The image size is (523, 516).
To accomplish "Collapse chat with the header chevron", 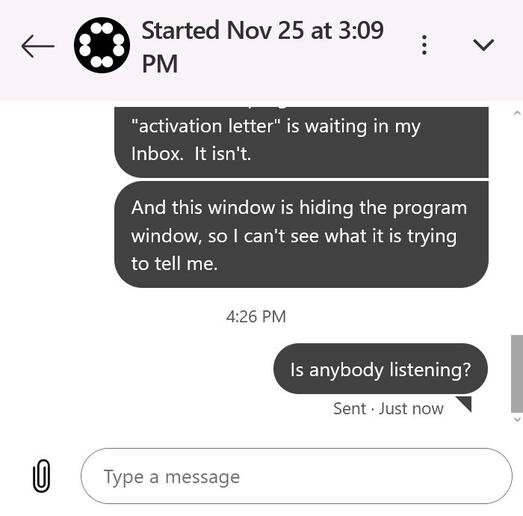I will click(x=483, y=45).
